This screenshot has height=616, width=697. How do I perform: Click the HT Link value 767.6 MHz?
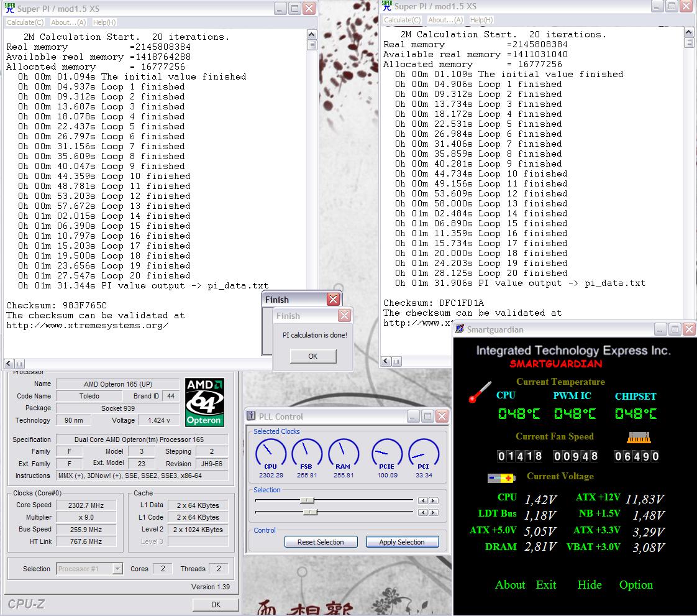86,541
